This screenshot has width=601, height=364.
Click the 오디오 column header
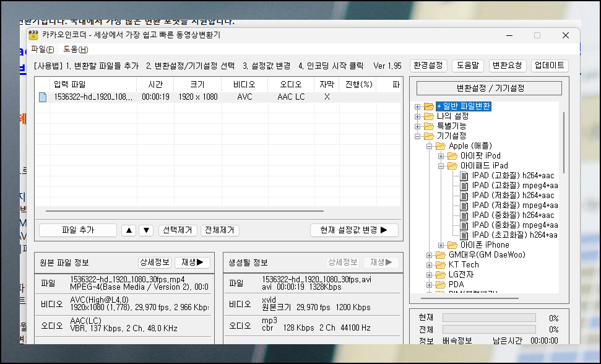pyautogui.click(x=291, y=85)
